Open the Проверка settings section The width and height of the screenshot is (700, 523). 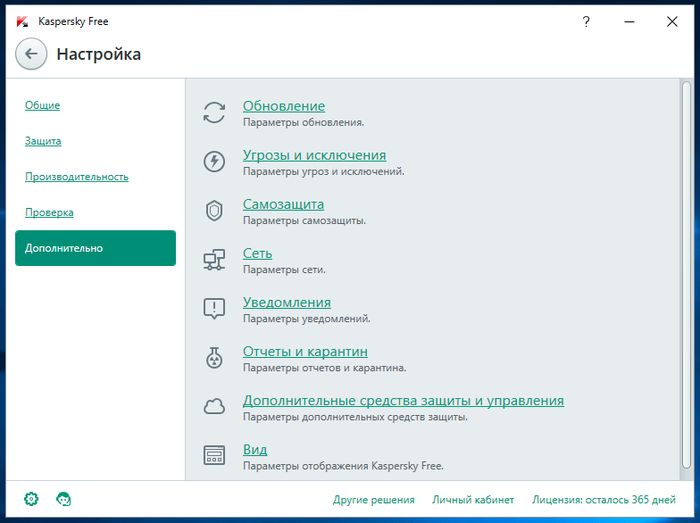tap(49, 212)
